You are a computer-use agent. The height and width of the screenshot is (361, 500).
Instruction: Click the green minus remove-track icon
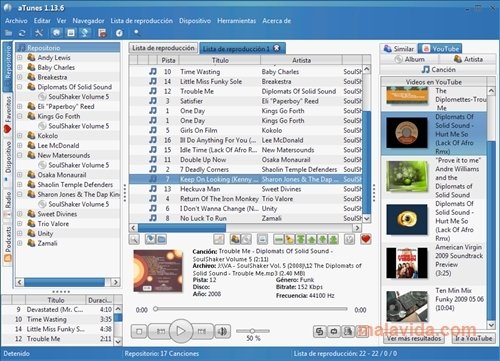[x=279, y=239]
